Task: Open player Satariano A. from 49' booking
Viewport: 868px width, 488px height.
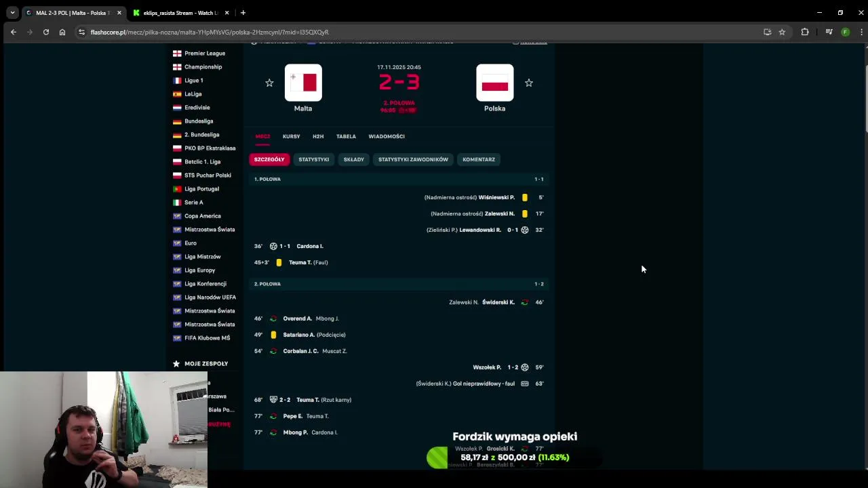Action: pos(299,335)
